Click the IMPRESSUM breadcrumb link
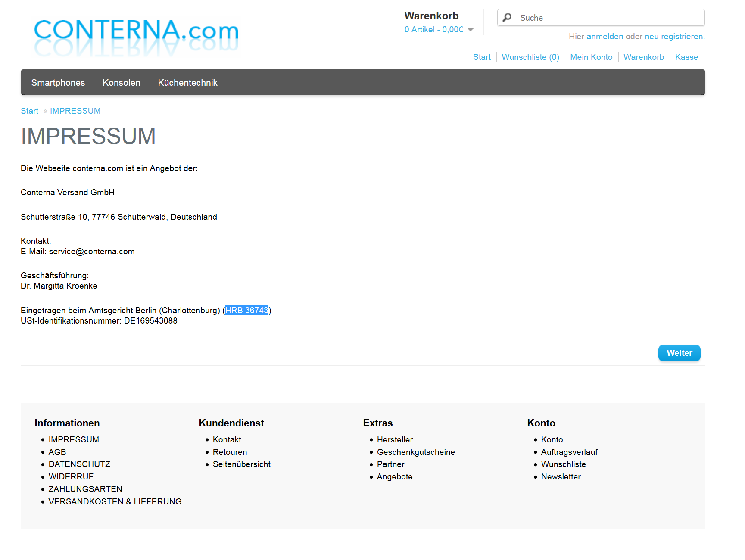The image size is (745, 560). [x=75, y=111]
